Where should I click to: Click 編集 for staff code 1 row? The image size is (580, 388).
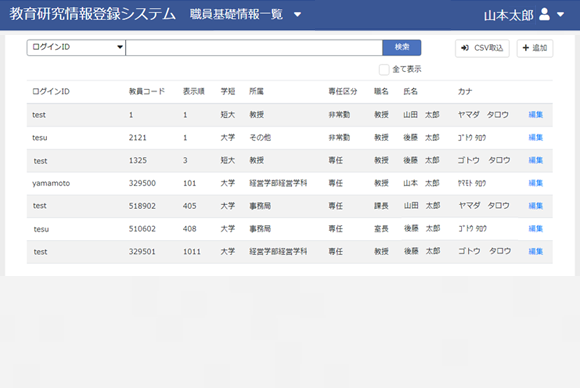click(x=536, y=115)
